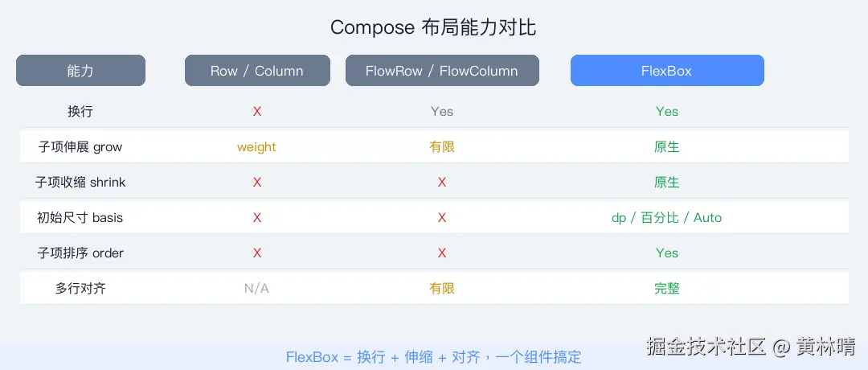Select the 子项收缩 shrink row label
This screenshot has width=868, height=370.
coord(80,183)
